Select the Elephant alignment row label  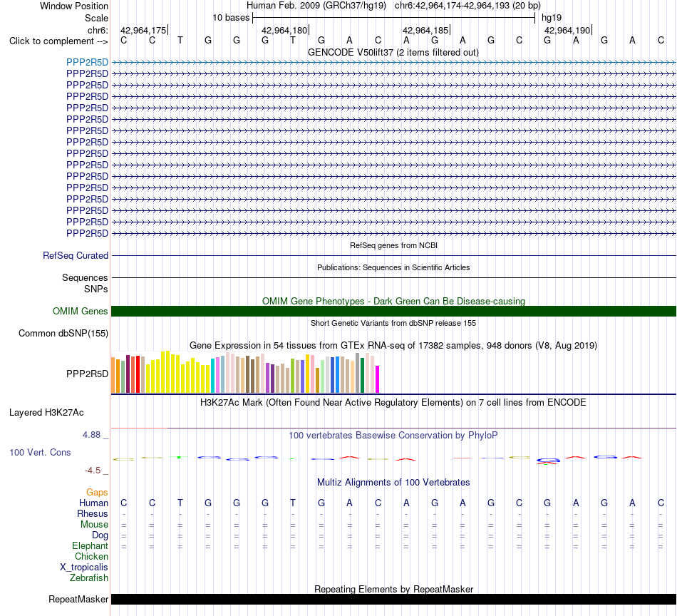coord(91,546)
